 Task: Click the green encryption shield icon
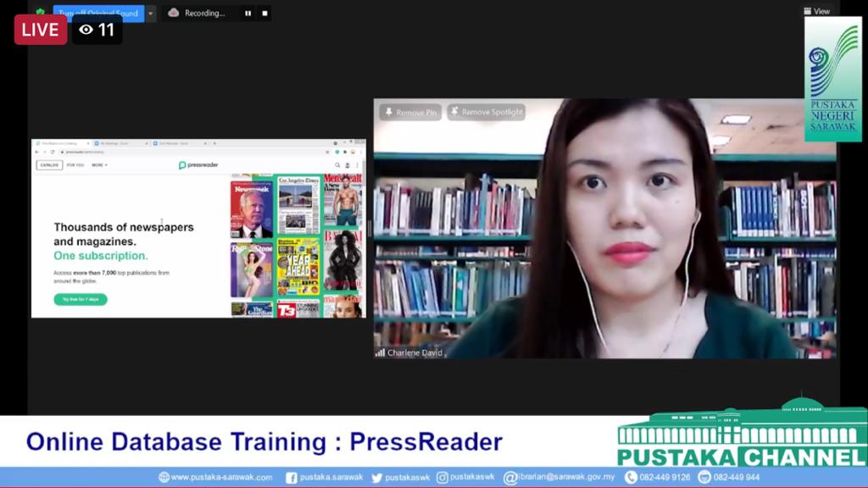click(x=41, y=12)
